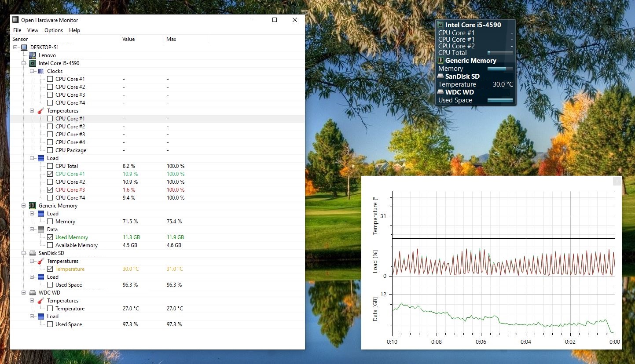Collapse the Generic Memory tree node

click(x=24, y=206)
